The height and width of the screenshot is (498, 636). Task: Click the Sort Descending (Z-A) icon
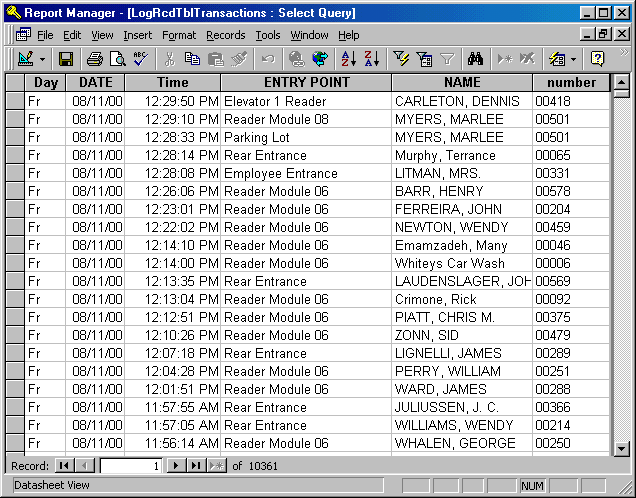tap(371, 59)
